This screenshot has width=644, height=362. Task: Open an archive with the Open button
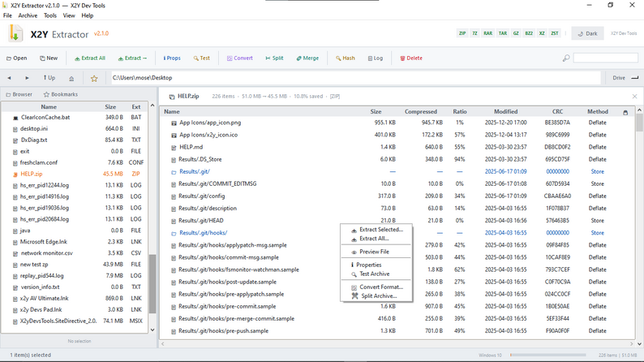pos(16,58)
